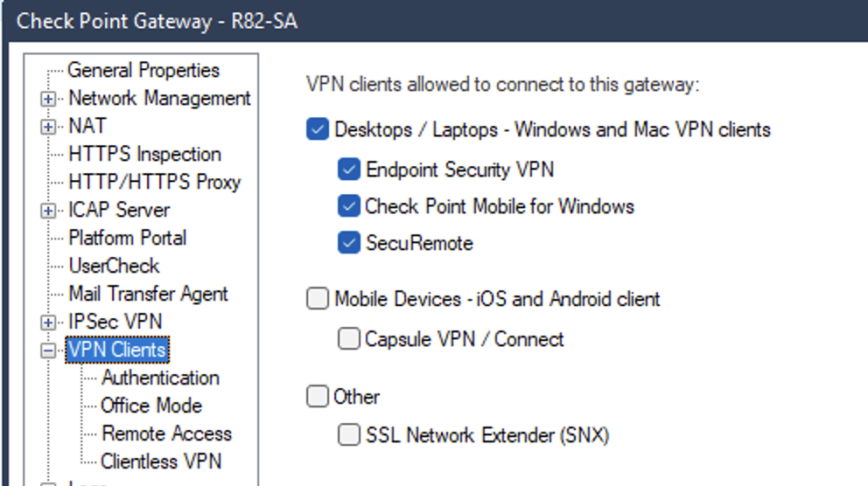The height and width of the screenshot is (486, 868).
Task: Uncheck Desktops / Laptops VPN clients checkbox
Action: click(318, 129)
